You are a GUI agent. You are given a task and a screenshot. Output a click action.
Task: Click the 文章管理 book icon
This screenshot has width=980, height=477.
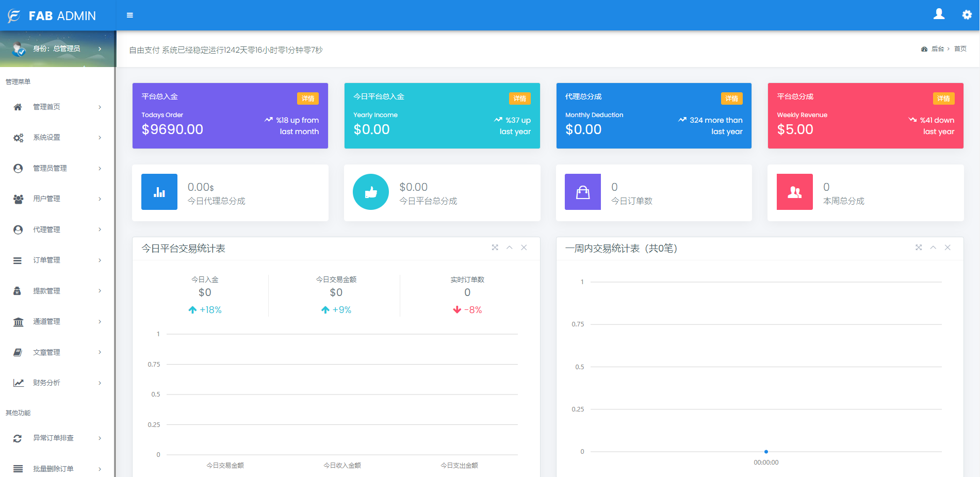tap(18, 352)
